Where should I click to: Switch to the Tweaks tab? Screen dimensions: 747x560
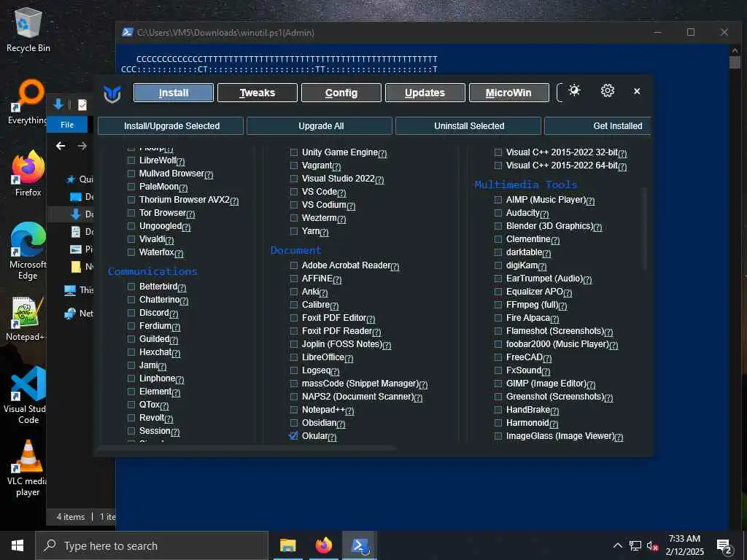coord(258,93)
